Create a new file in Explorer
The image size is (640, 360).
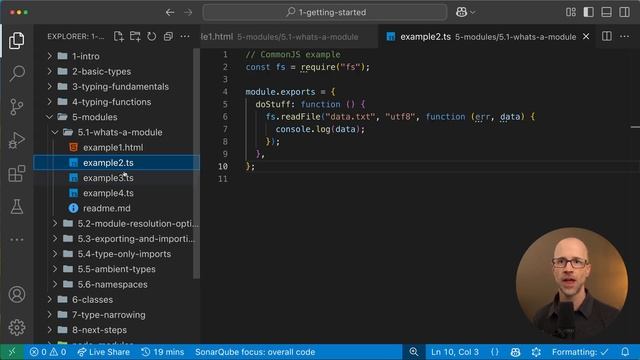coord(119,36)
